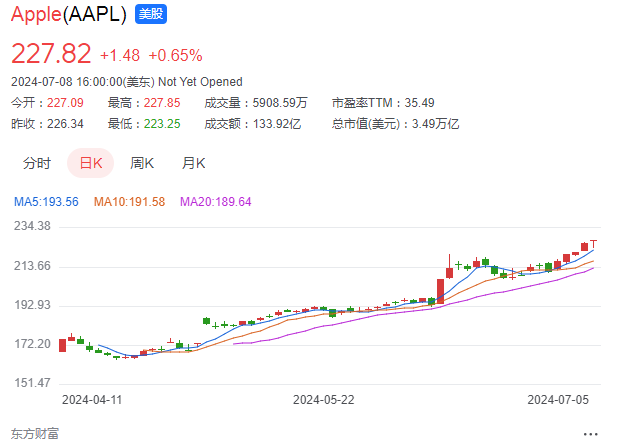617x448 pixels.
Task: Click the MA5:193.56 legend label
Action: pos(46,202)
